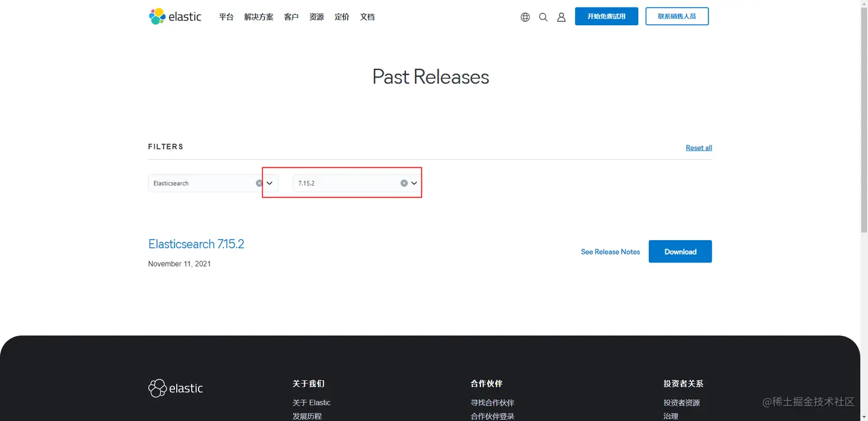The height and width of the screenshot is (421, 868).
Task: Expand the 7.15.2 version dropdown arrow
Action: 414,183
